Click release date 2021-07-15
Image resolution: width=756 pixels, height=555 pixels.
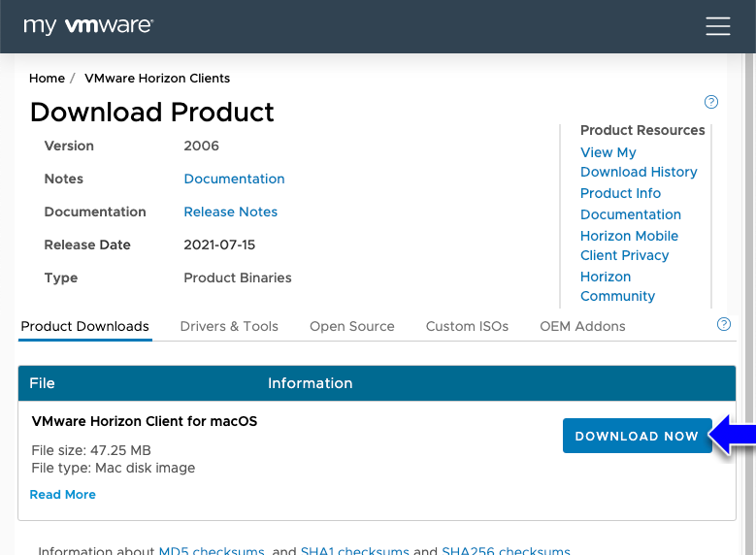tap(219, 245)
